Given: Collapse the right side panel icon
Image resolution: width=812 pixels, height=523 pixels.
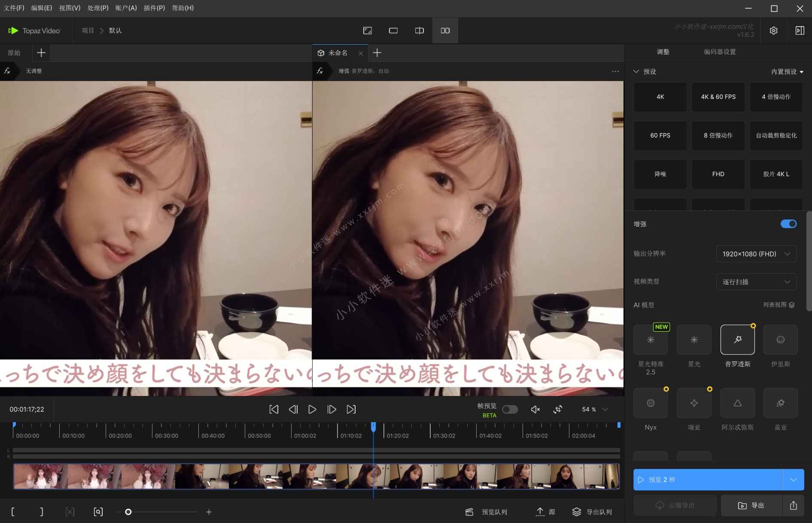Looking at the screenshot, I should pos(800,30).
